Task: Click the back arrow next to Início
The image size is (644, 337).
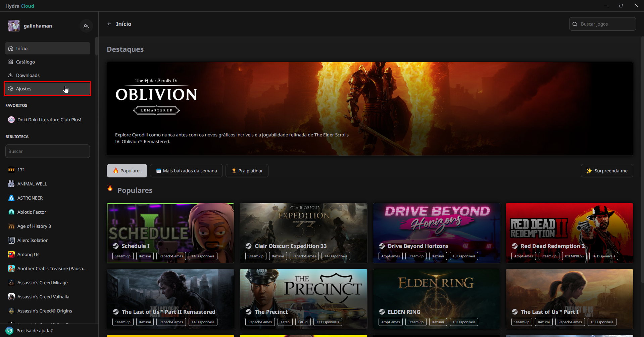Action: [x=109, y=24]
